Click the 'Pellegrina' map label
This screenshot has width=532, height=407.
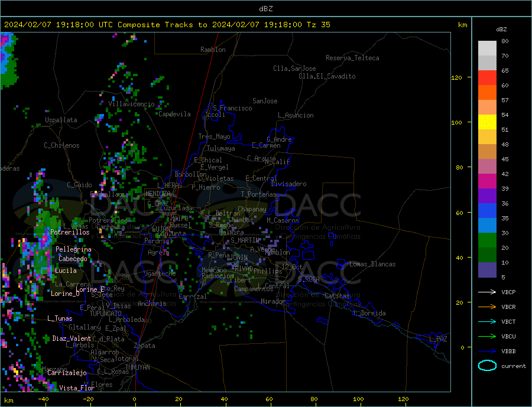click(x=73, y=250)
